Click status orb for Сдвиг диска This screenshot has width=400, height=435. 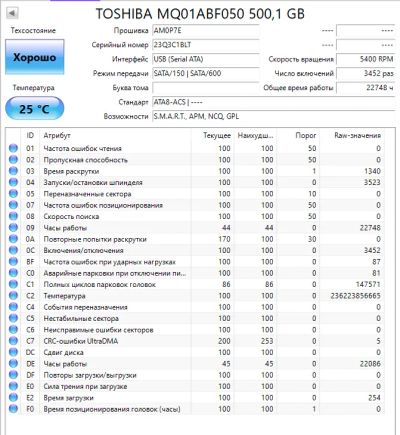click(13, 352)
